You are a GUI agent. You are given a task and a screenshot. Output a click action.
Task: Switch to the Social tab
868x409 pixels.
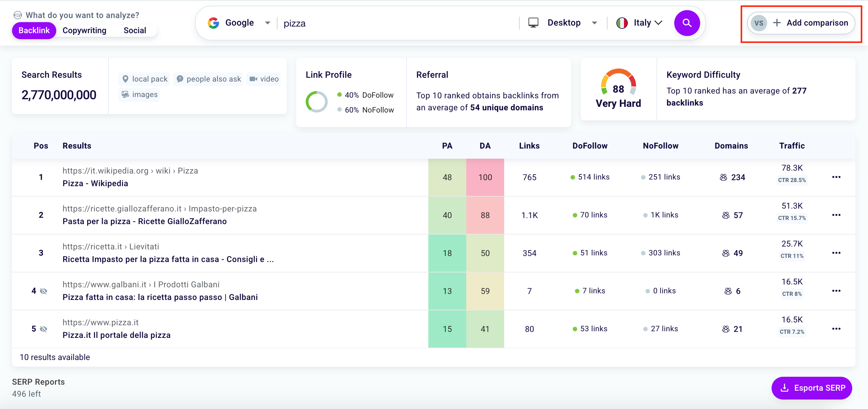(134, 31)
